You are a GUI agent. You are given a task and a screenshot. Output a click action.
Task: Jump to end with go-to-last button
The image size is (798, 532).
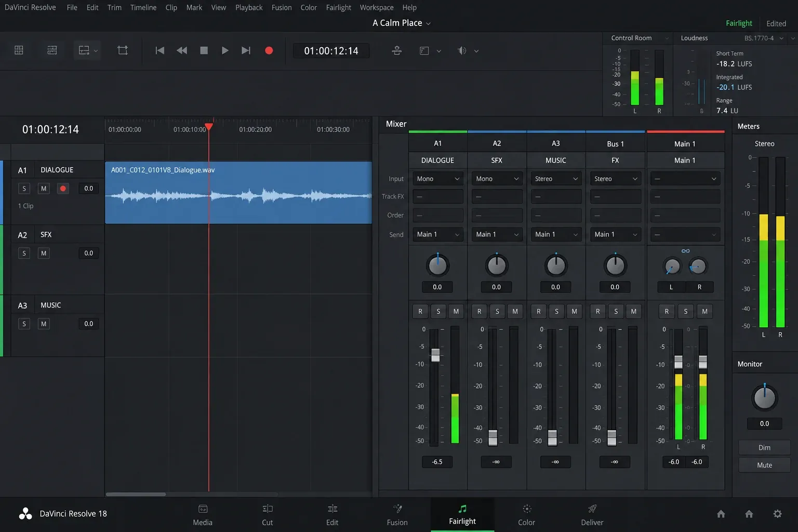coord(246,50)
